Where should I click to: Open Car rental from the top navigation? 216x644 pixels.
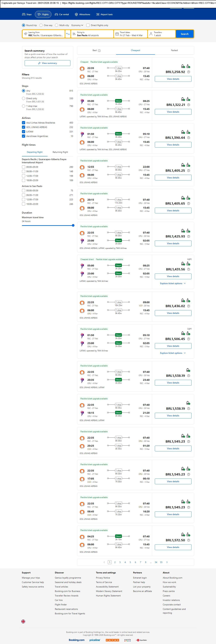pos(62,15)
